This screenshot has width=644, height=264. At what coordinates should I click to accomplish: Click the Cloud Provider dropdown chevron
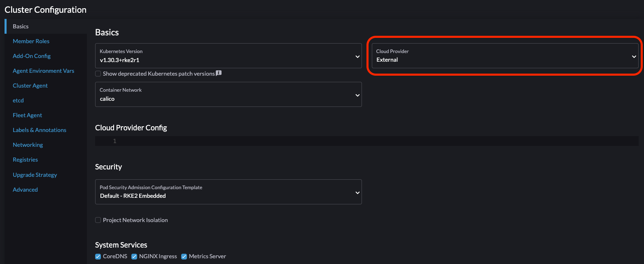click(x=634, y=56)
